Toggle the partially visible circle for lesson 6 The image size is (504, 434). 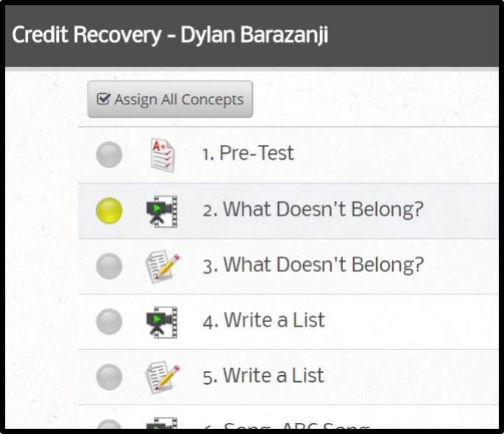pos(109,424)
